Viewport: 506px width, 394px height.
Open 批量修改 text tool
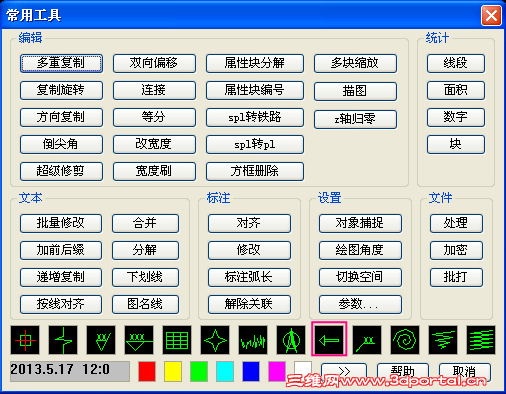pyautogui.click(x=61, y=223)
